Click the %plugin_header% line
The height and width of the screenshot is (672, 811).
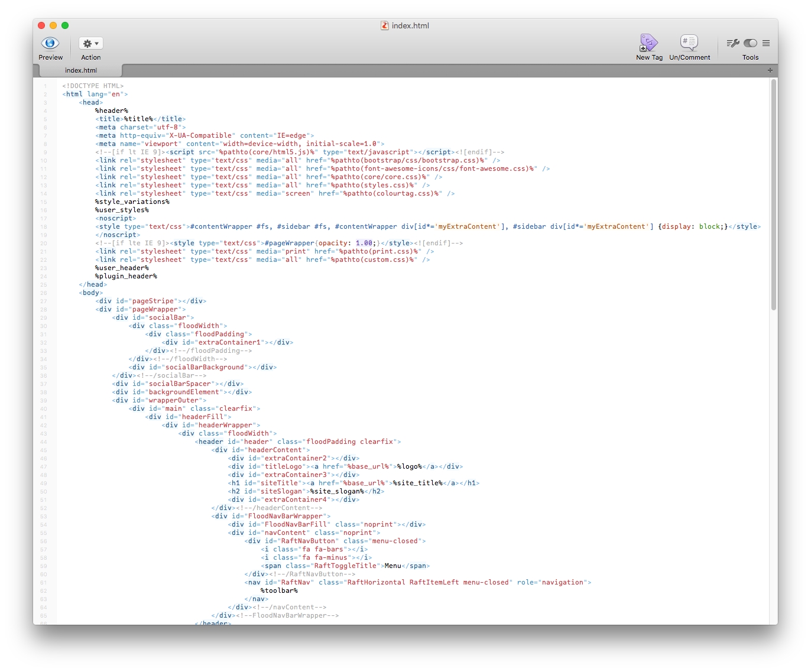(126, 276)
